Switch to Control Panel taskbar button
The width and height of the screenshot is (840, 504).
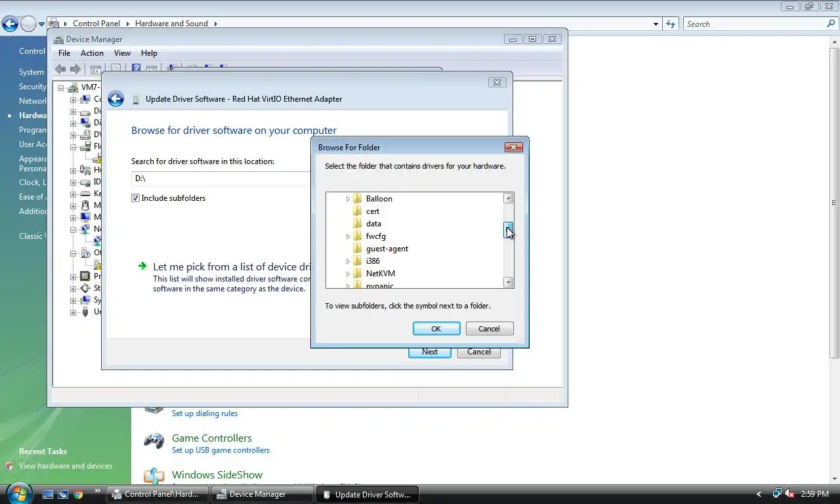pyautogui.click(x=157, y=494)
